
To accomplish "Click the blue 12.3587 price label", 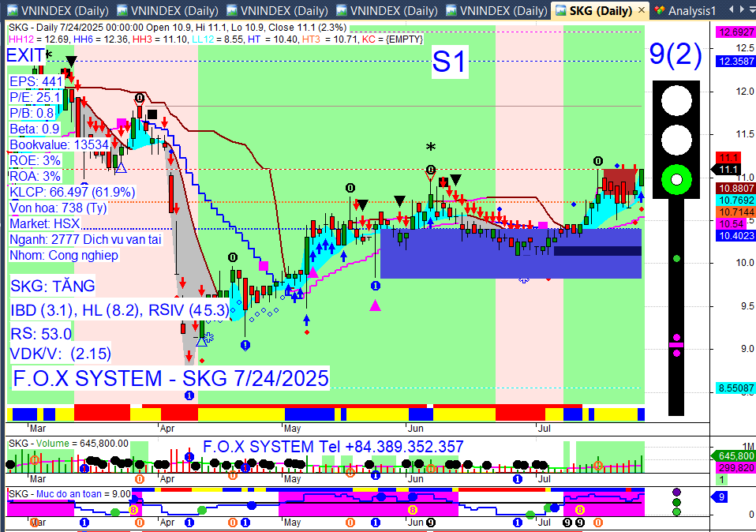I will [735, 62].
